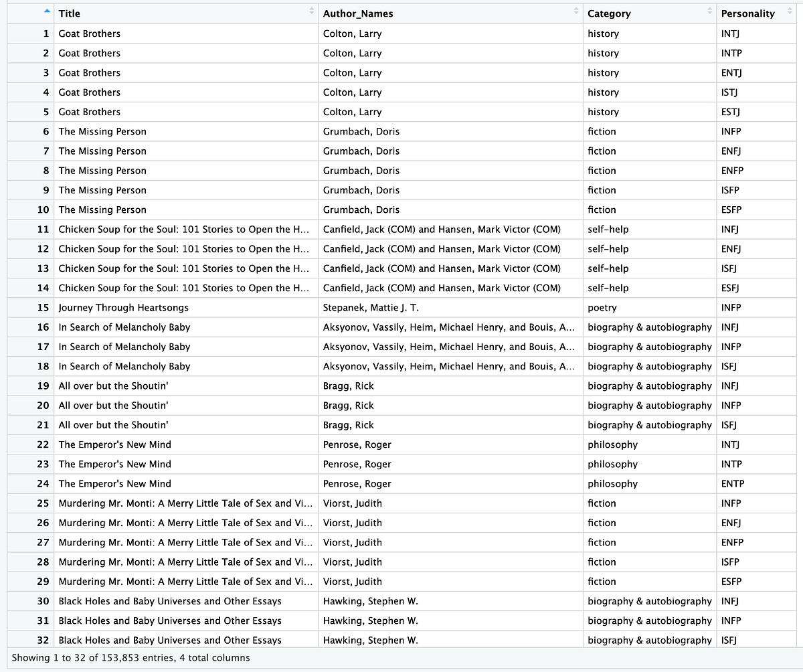803x672 pixels.
Task: Click the Journey Through Heartsongs title cell
Action: click(187, 307)
